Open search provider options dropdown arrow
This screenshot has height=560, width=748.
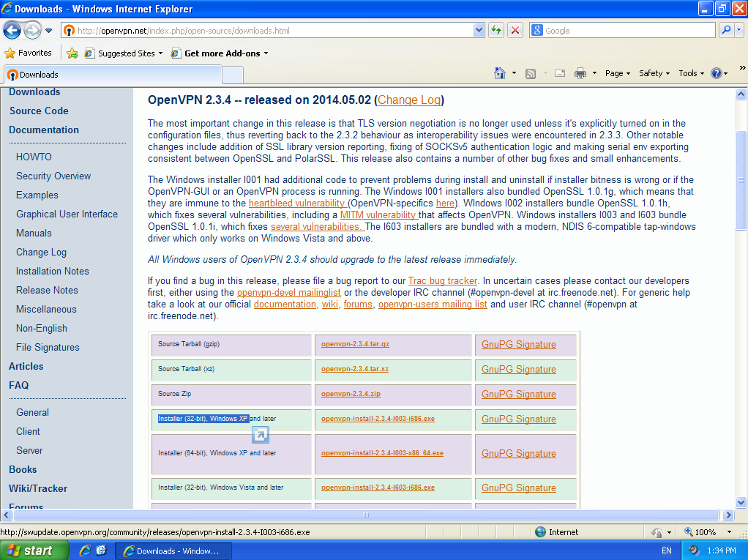pyautogui.click(x=739, y=31)
